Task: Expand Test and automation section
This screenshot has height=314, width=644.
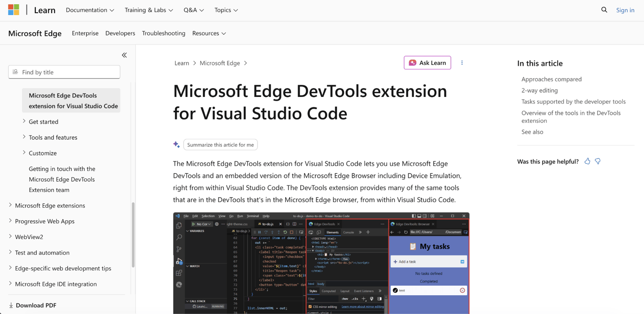Action: (10, 252)
